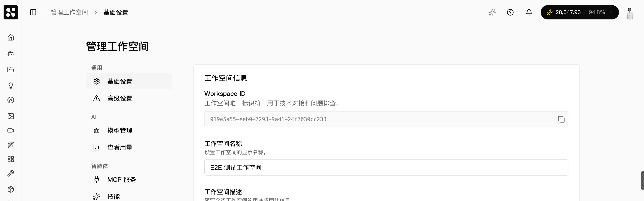The width and height of the screenshot is (644, 201).
Task: Open the user avatar profile menu
Action: [630, 13]
